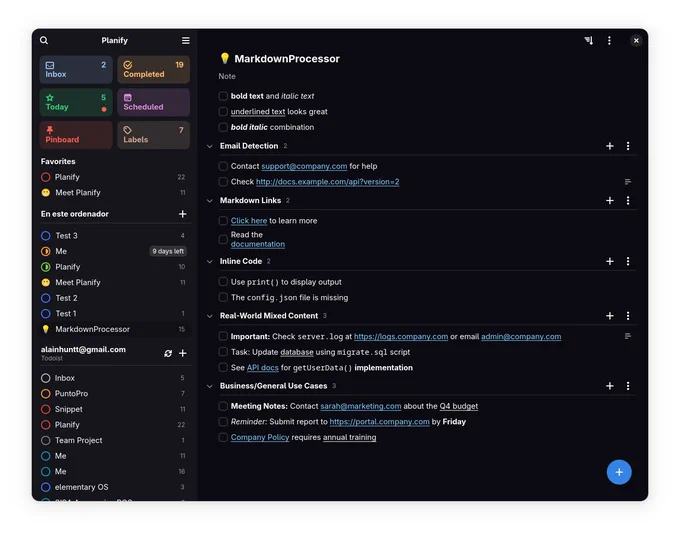Open Inline Code section options menu
This screenshot has height=536, width=680.
click(x=628, y=261)
